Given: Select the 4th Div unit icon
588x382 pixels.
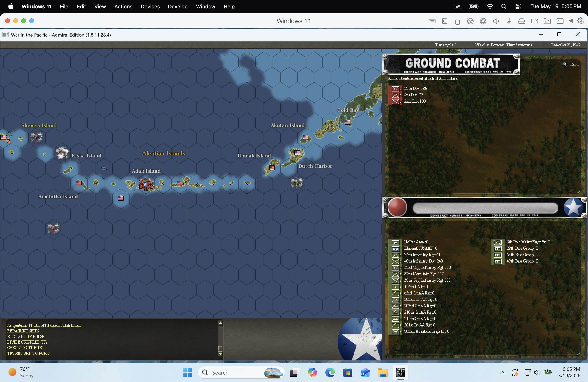Looking at the screenshot, I should pyautogui.click(x=395, y=95).
